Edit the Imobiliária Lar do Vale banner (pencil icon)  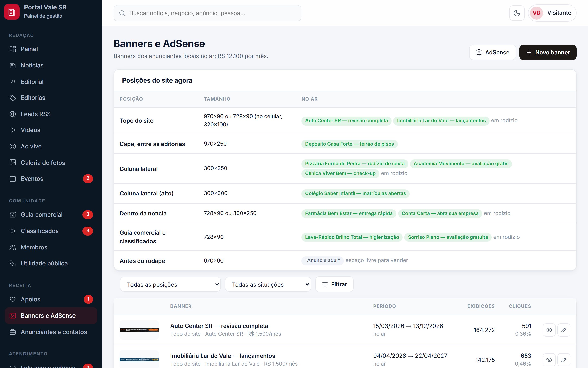[564, 360]
